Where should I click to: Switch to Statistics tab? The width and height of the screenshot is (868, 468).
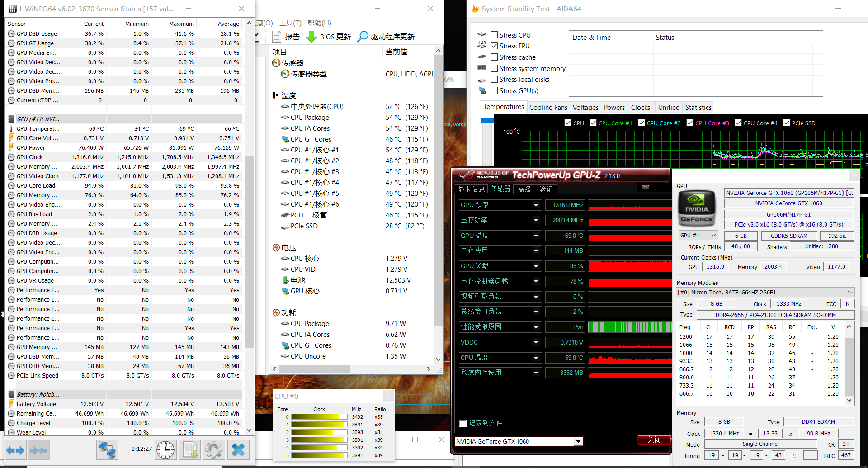point(698,107)
